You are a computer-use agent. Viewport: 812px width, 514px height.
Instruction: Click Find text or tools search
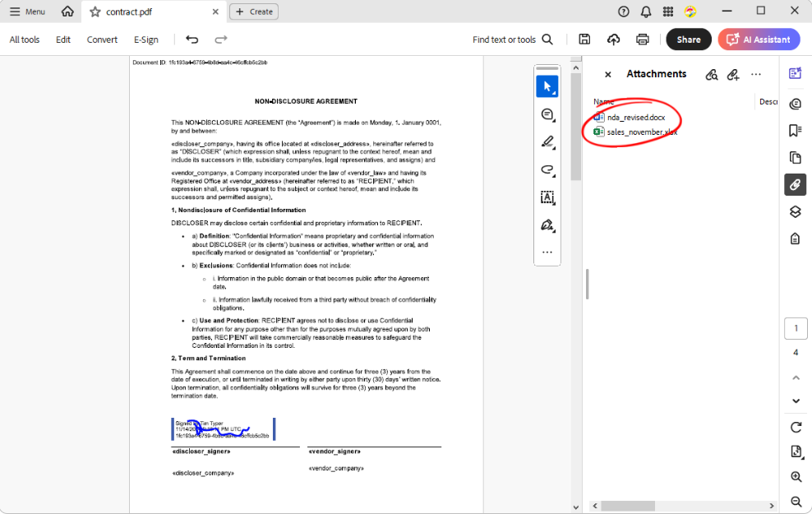[513, 39]
